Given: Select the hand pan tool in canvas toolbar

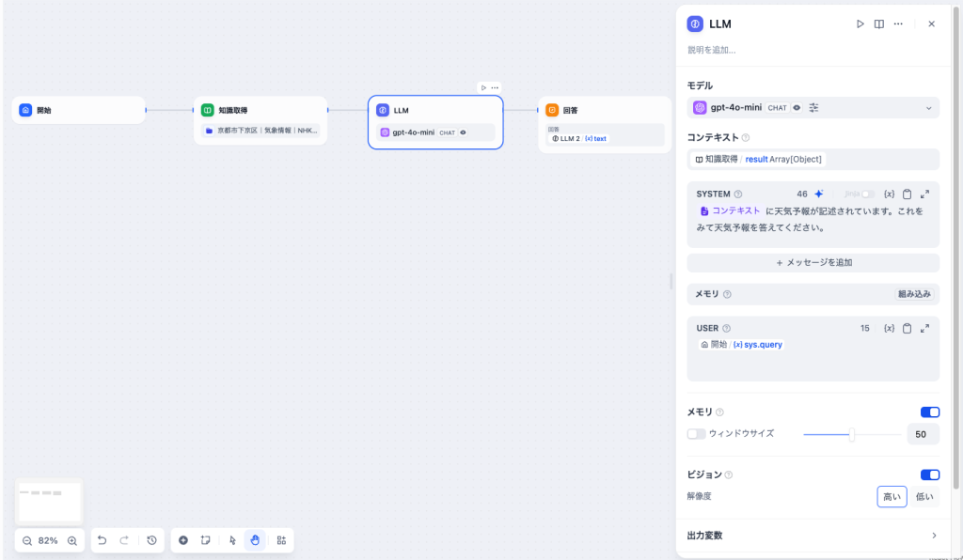Looking at the screenshot, I should coord(255,540).
